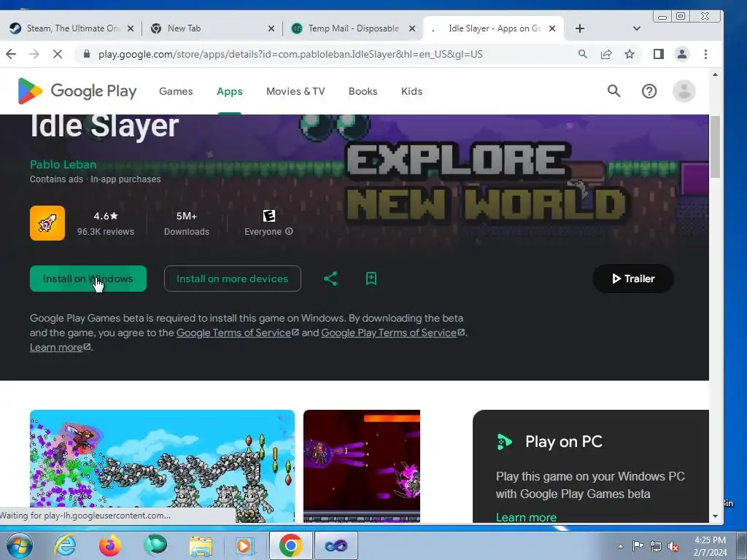
Task: Launch Internet Explorer from taskbar
Action: [65, 545]
